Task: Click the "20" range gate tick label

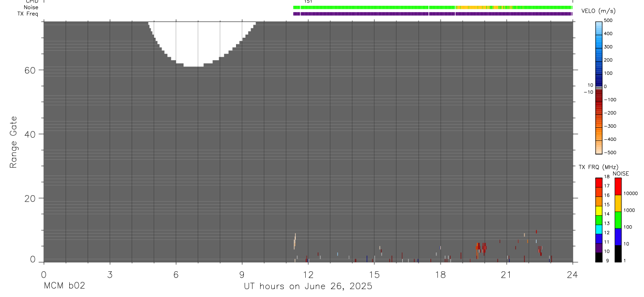Action: click(29, 199)
